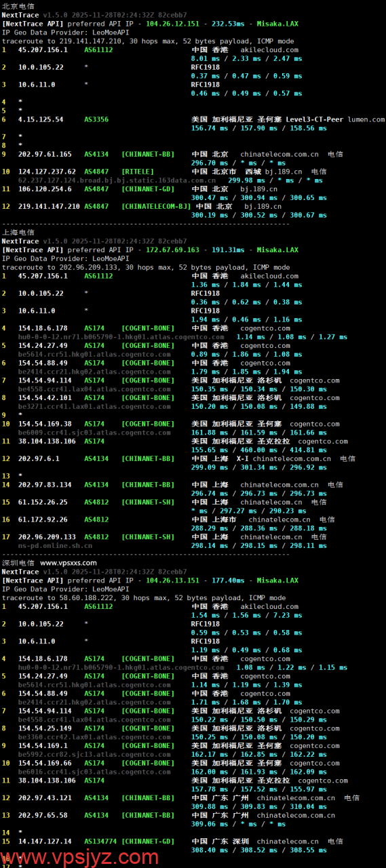Click the ASN "AS3356"
The width and height of the screenshot is (386, 868).
click(96, 119)
